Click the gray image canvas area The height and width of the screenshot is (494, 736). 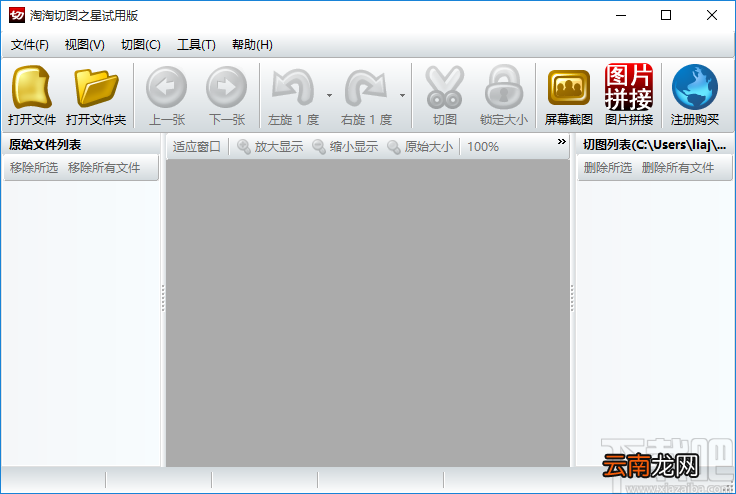point(368,313)
